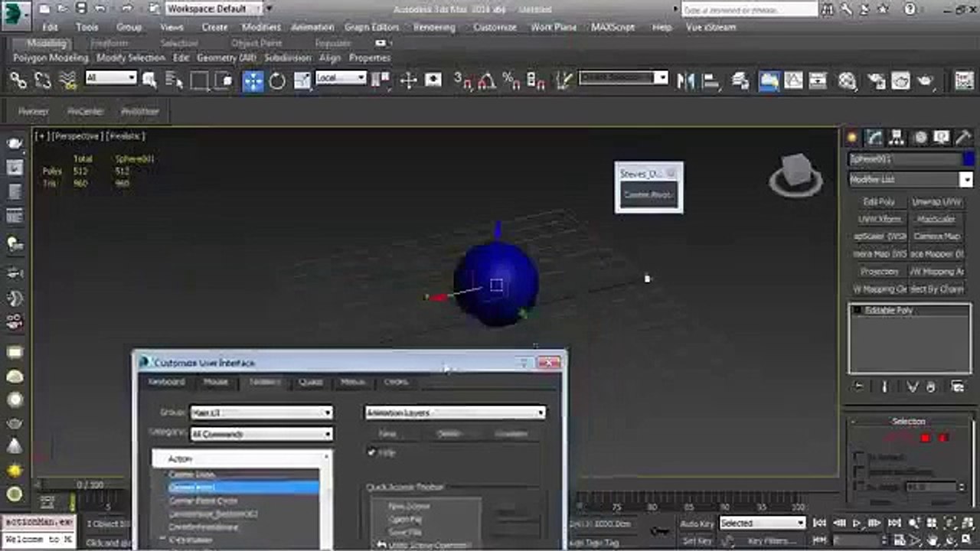The image size is (980, 551).
Task: Click the blue object color swatch
Action: tap(969, 159)
